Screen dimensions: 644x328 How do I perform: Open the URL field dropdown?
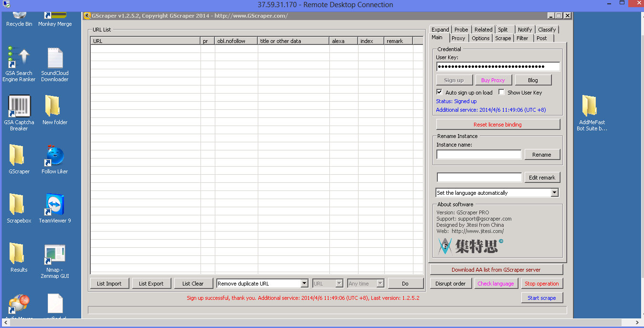tap(339, 284)
